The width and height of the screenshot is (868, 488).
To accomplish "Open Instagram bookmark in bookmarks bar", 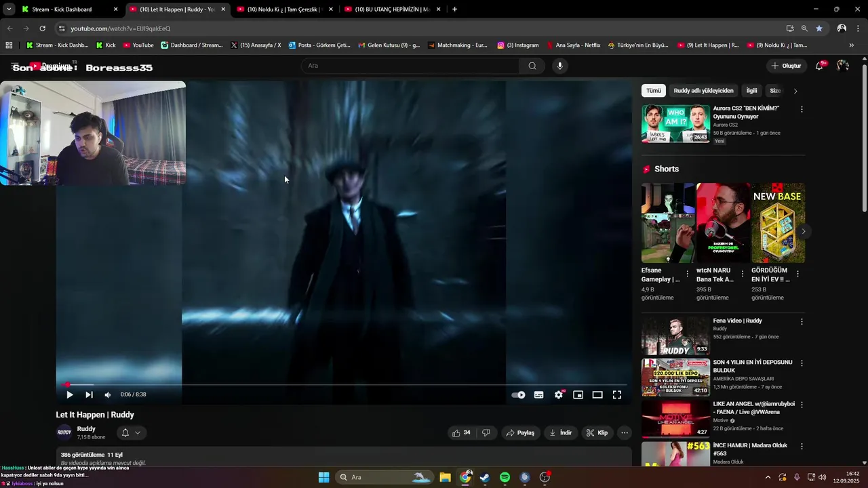I will (x=518, y=45).
